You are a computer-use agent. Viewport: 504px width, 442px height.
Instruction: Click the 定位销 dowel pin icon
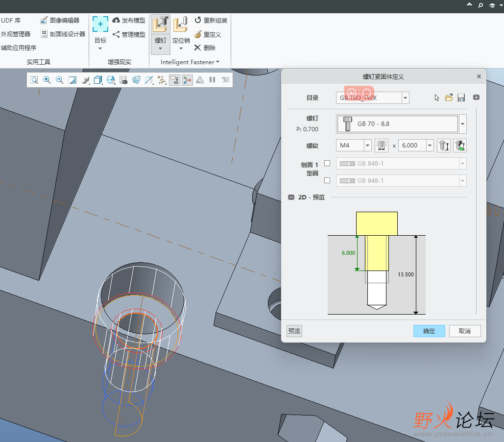click(181, 25)
